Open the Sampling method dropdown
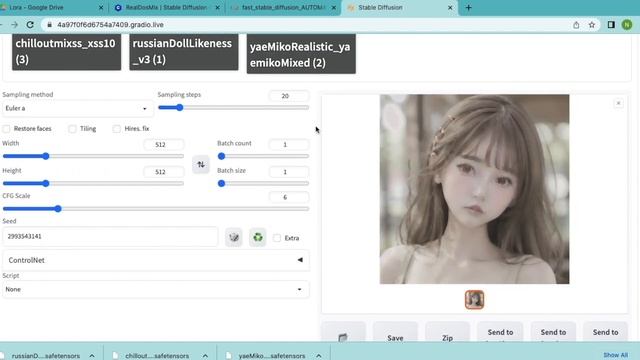The width and height of the screenshot is (640, 360). [77, 109]
